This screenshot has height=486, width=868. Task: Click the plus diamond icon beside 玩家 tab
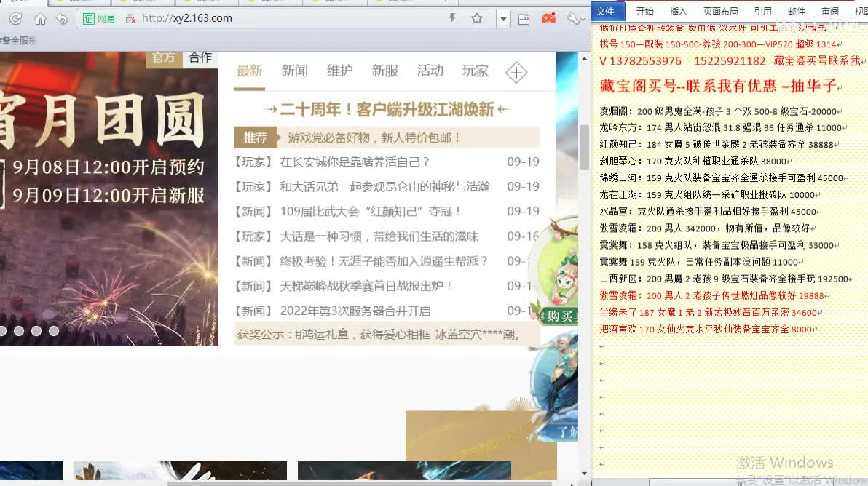pos(516,72)
